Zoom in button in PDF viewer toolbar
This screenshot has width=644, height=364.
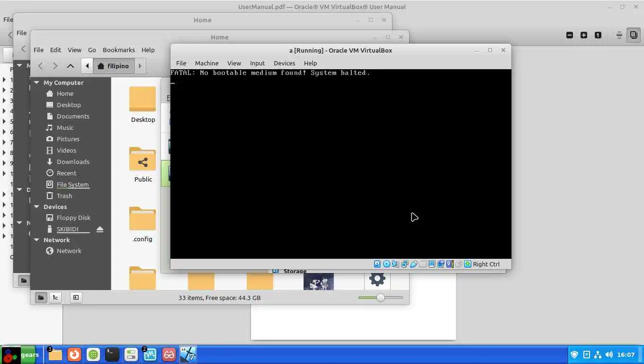[584, 35]
